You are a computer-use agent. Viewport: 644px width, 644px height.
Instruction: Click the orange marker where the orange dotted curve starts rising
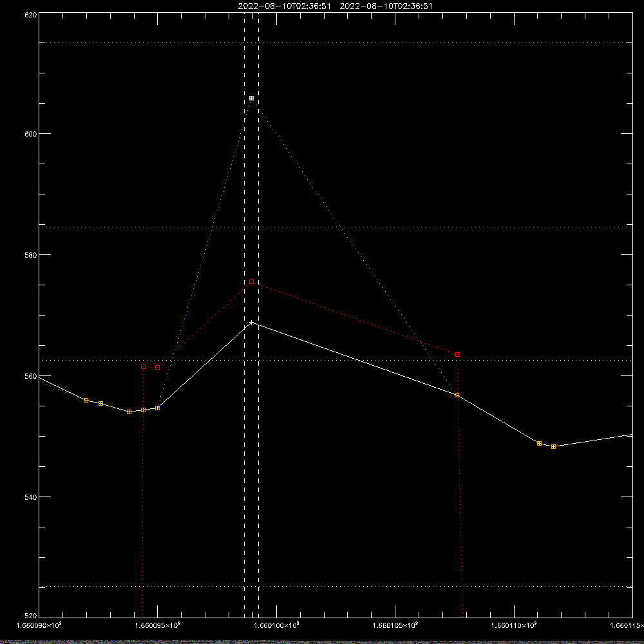point(157,408)
